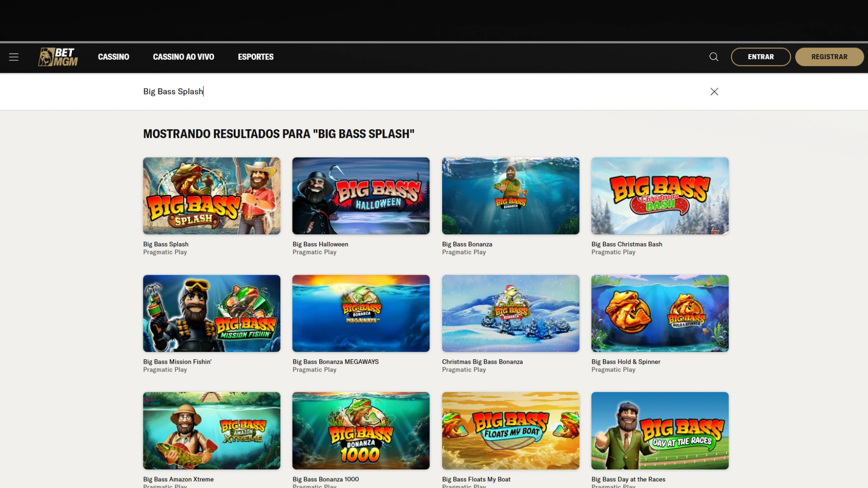
Task: Click the 'Big Bass Hold & Spinner' title text
Action: [626, 361]
